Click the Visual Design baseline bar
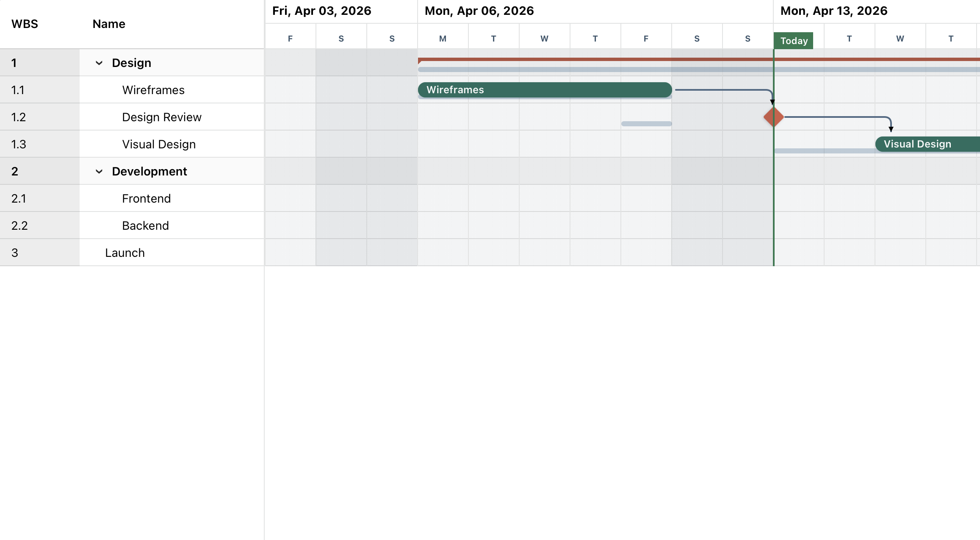The image size is (980, 540). (825, 151)
